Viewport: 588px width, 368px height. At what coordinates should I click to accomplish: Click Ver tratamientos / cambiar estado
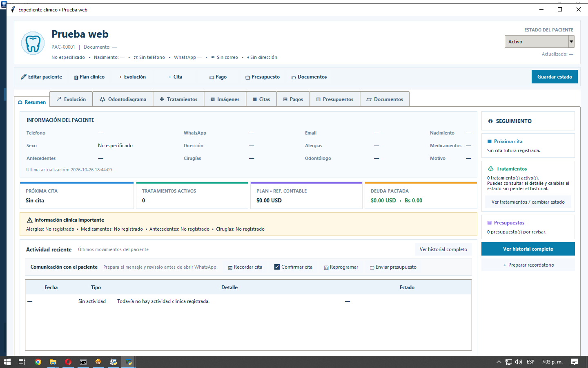pyautogui.click(x=528, y=202)
